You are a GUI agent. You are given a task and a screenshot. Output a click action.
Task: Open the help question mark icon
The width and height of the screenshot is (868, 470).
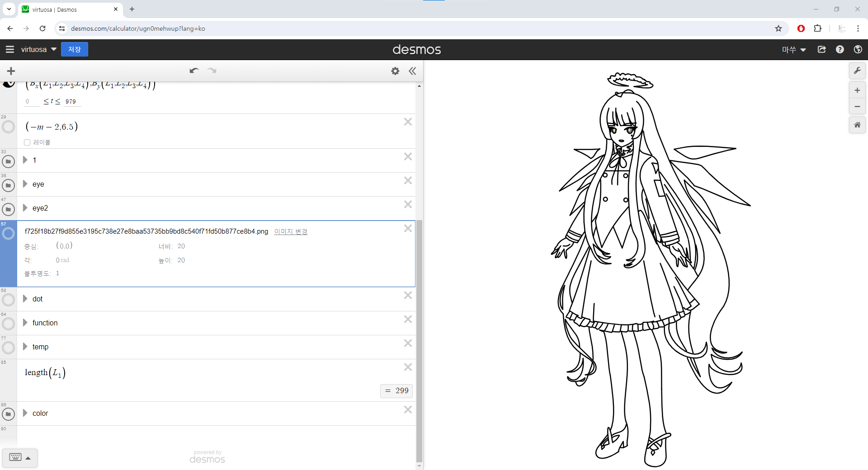click(840, 50)
